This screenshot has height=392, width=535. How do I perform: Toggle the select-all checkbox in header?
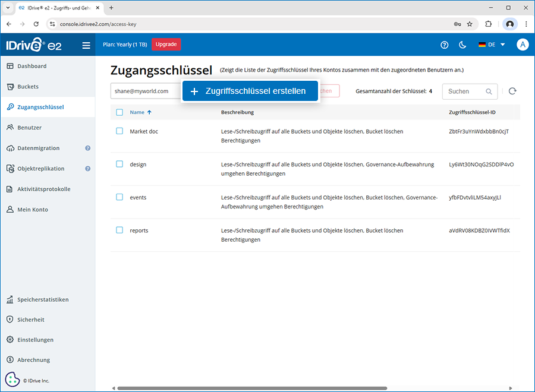click(x=119, y=112)
